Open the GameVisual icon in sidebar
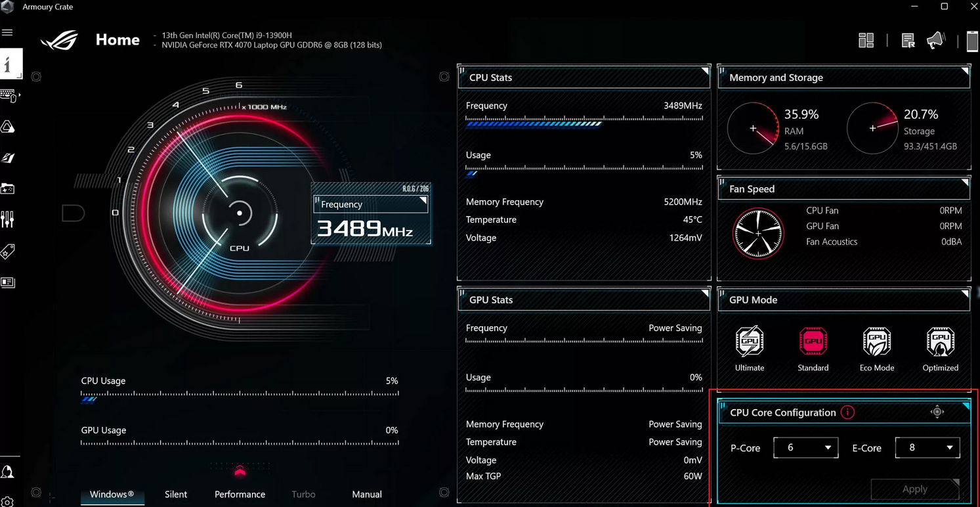 (8, 158)
